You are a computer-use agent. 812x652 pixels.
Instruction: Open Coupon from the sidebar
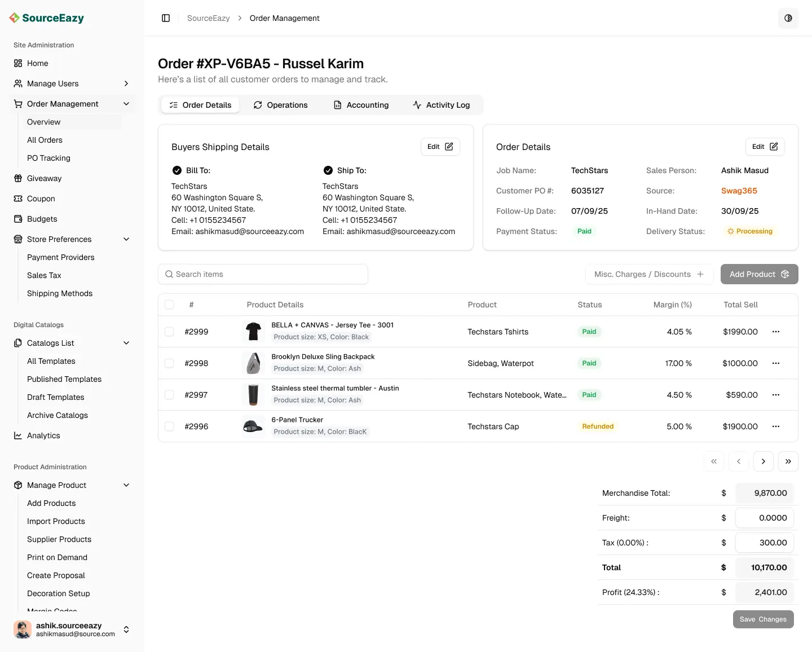(72, 199)
